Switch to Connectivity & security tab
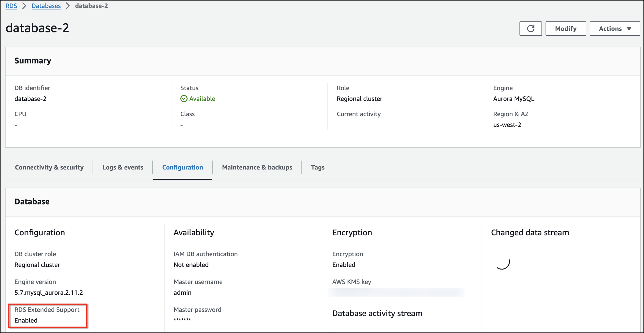644x333 pixels. point(49,167)
